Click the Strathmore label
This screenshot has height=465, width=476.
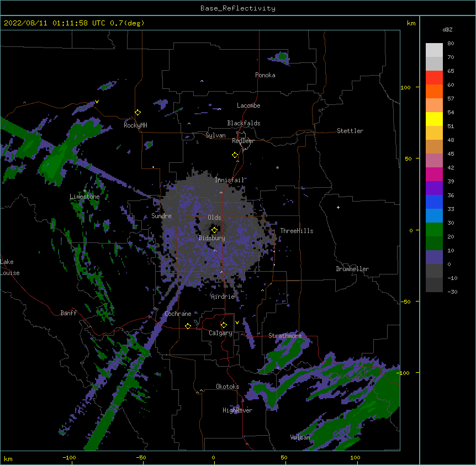(285, 336)
